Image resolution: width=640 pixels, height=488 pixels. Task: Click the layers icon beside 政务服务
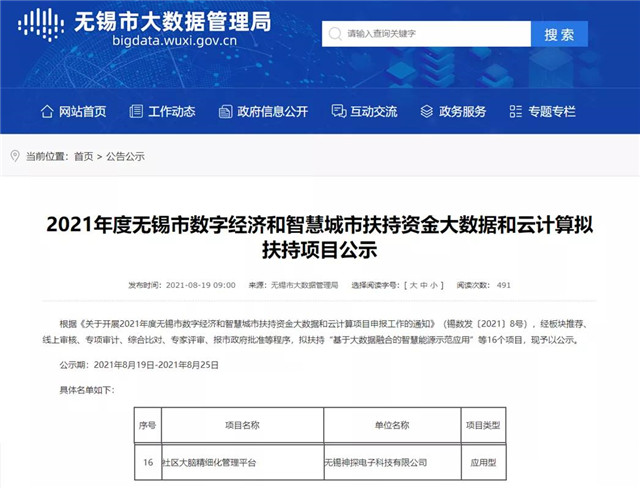(427, 111)
